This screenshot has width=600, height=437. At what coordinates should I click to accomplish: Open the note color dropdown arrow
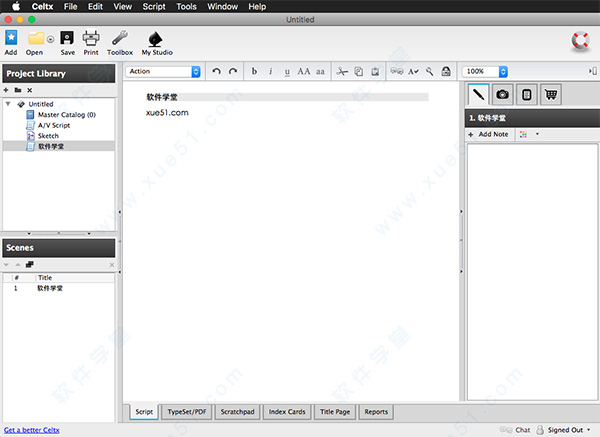(537, 134)
